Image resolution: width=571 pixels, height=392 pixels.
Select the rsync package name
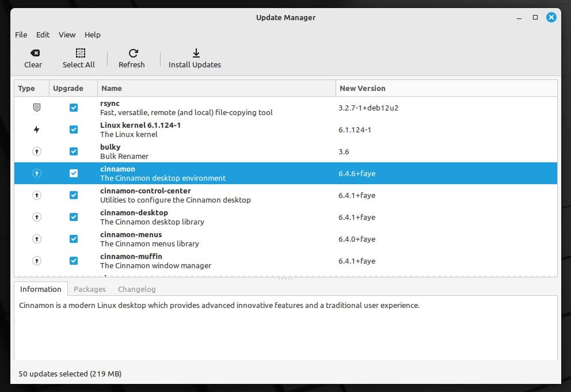click(109, 103)
